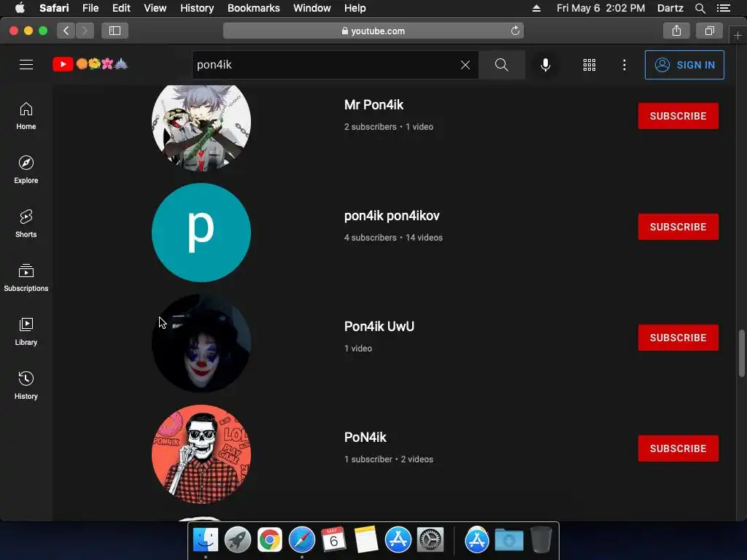Viewport: 747px width, 560px height.
Task: Open a new tab with plus
Action: 738,35
